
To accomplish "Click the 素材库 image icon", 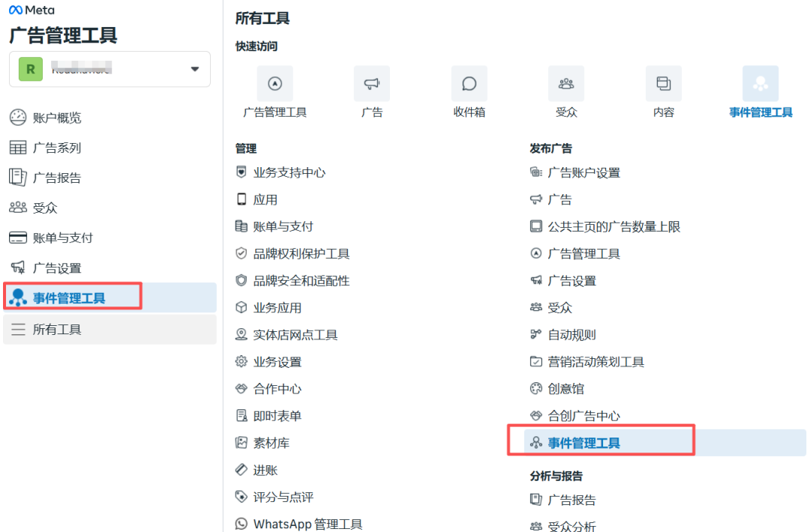I will [x=241, y=442].
